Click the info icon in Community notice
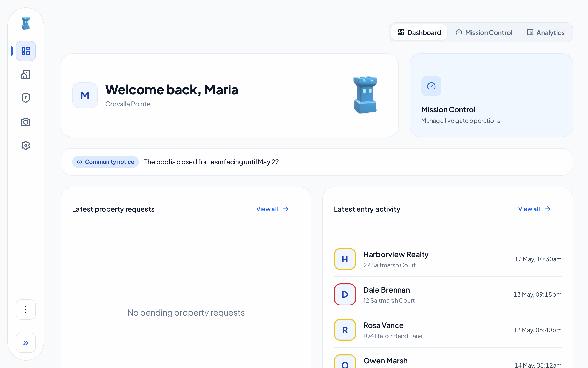The image size is (588, 368). click(x=79, y=162)
